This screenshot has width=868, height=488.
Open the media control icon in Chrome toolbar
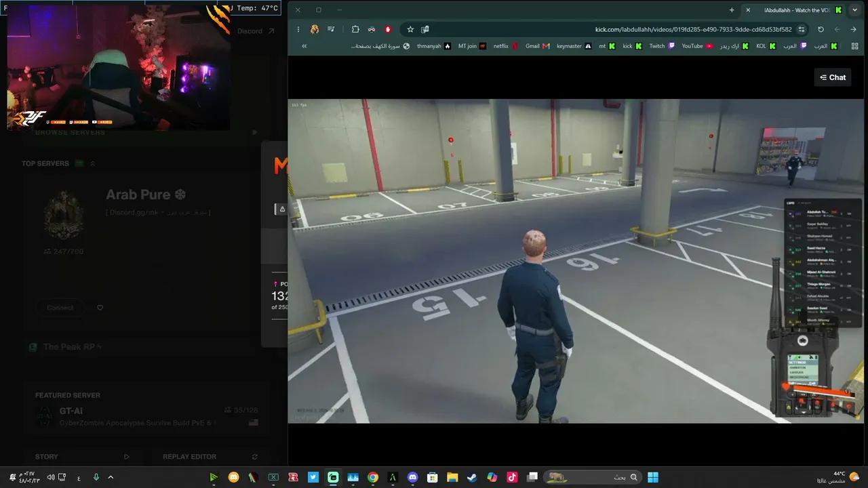pyautogui.click(x=331, y=29)
